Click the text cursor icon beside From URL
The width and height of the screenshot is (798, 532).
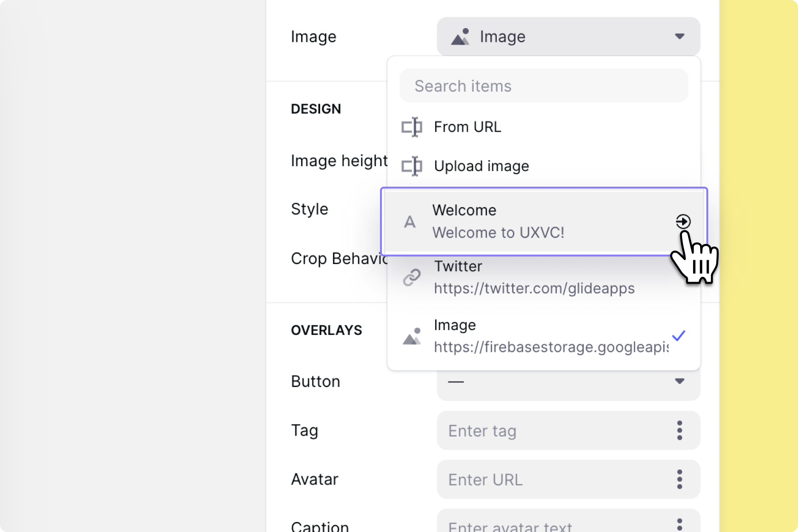coord(412,127)
